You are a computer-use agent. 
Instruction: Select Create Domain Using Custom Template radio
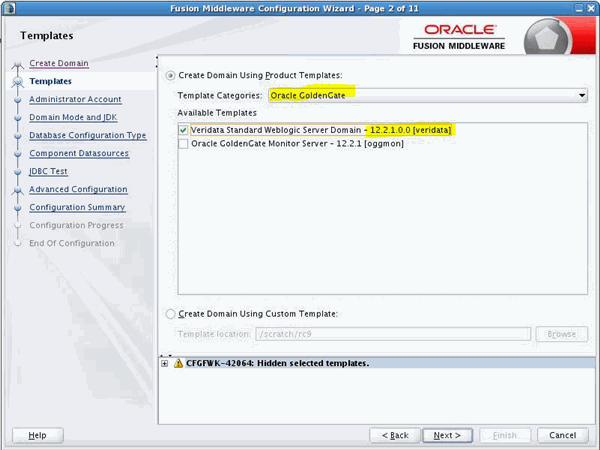170,314
